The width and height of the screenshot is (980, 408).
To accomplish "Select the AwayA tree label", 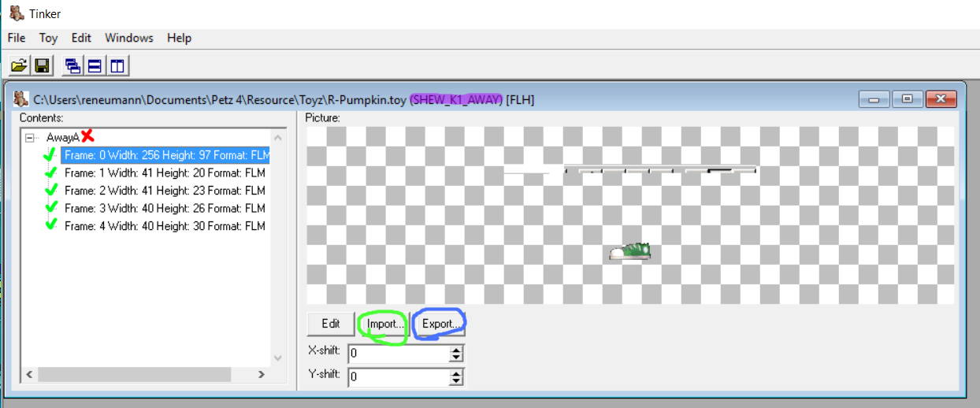I will (63, 137).
